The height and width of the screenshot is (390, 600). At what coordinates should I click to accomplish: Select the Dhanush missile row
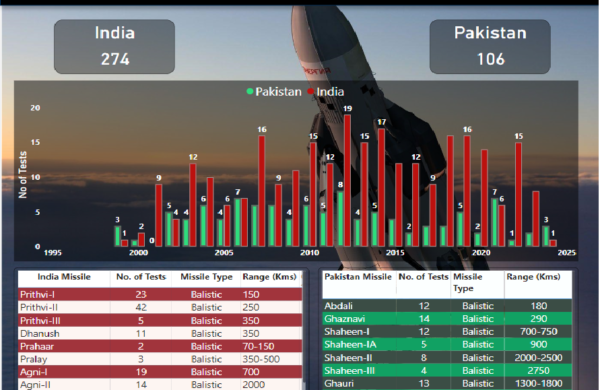click(160, 333)
